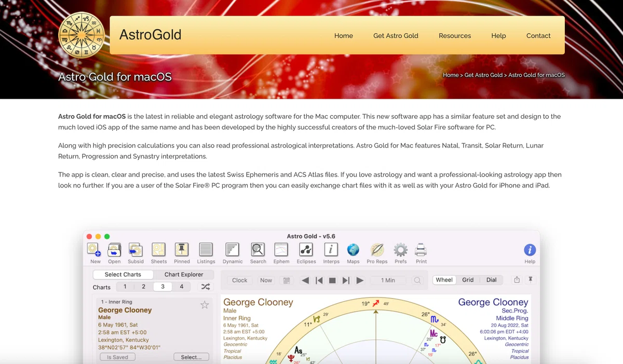Open the Resources navigation item
Screen dimensions: 623x364
455,36
